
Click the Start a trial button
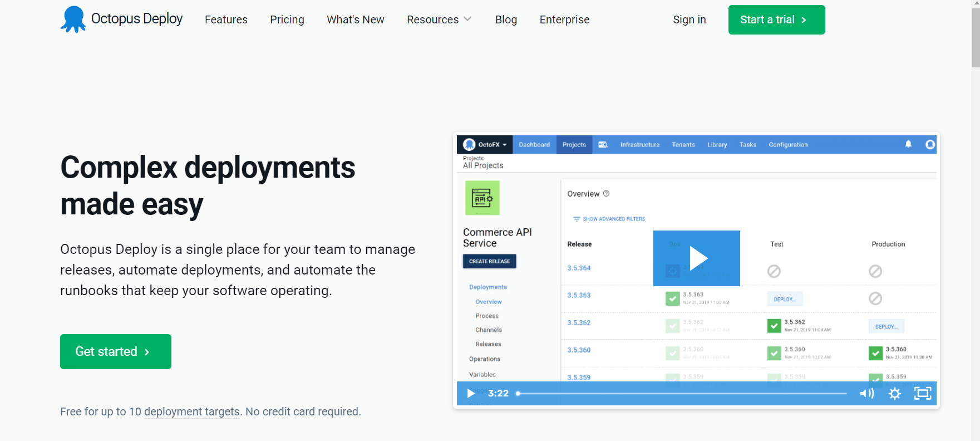pyautogui.click(x=776, y=19)
